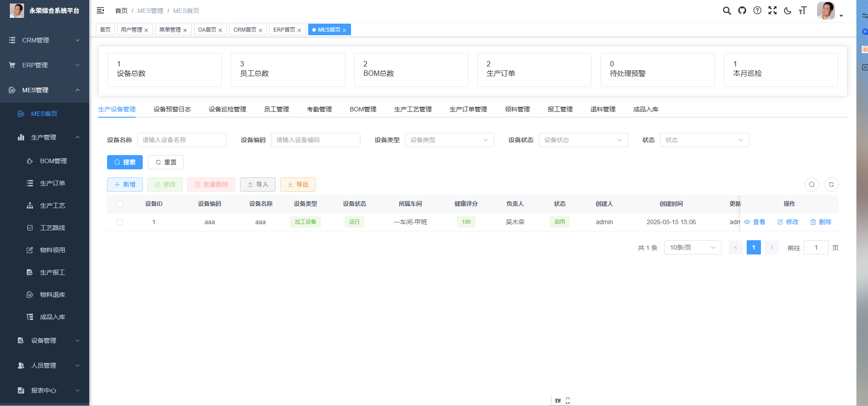Open 生产报工 in the sidebar
Viewport: 868px width, 406px height.
pos(45,272)
